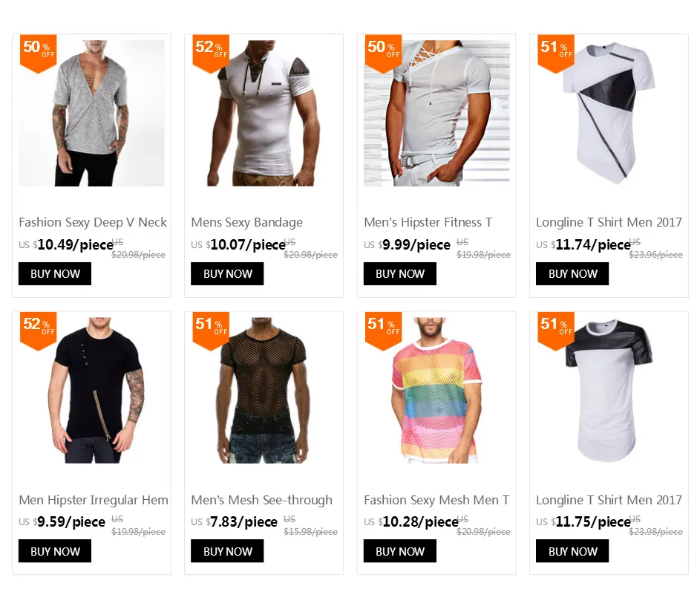Open the white bandage lace-up shirt photo
Screen dimensions: 700x592
(x=264, y=113)
